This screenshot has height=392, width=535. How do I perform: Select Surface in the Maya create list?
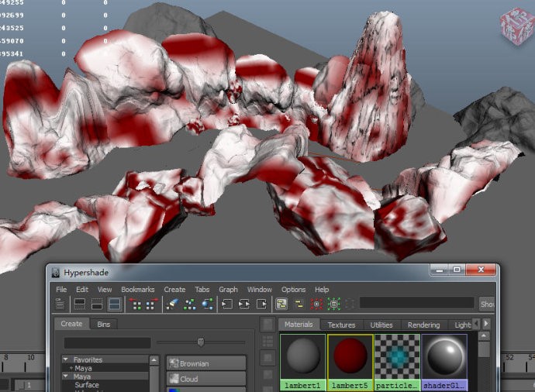(x=86, y=385)
